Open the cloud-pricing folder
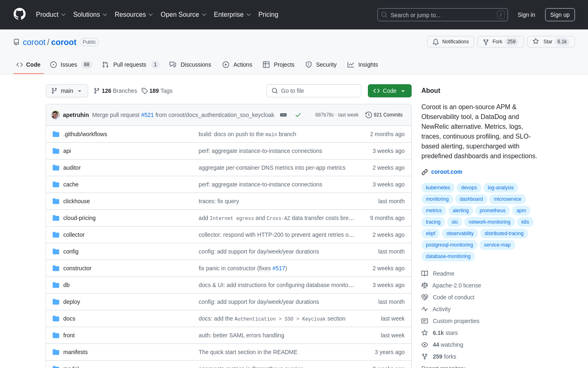The height and width of the screenshot is (368, 588). 79,218
